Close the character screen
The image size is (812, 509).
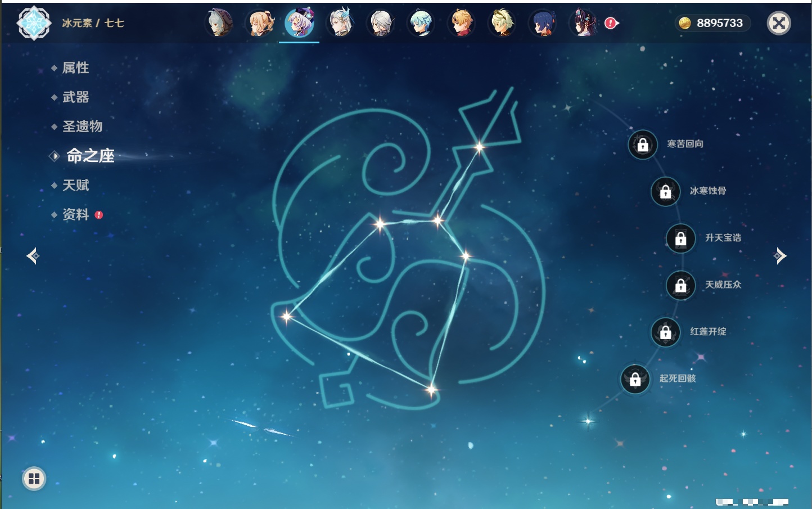tap(779, 23)
